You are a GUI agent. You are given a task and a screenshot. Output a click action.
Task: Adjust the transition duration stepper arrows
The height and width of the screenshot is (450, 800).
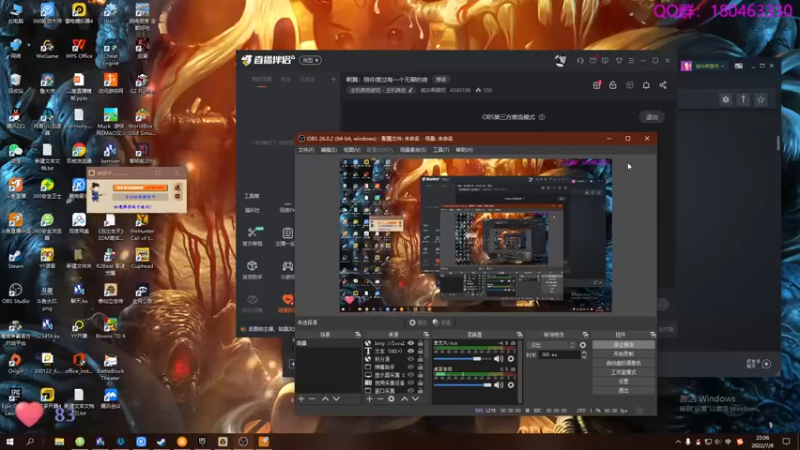coord(584,355)
